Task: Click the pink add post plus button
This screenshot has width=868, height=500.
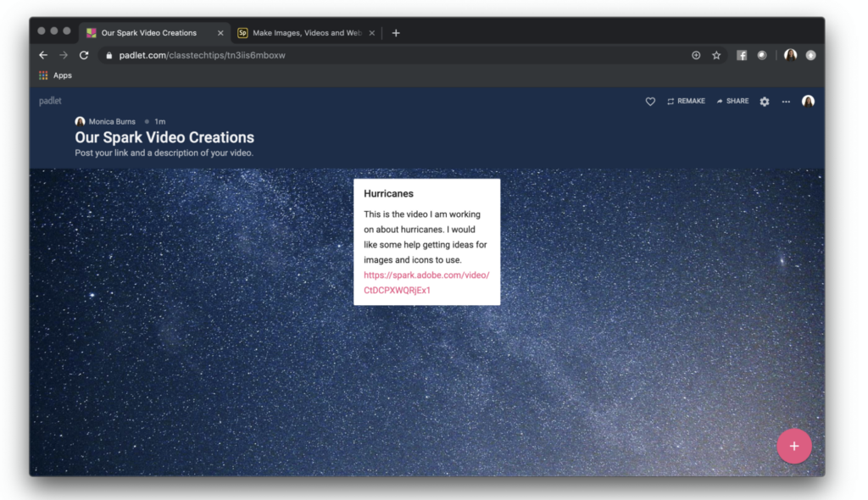Action: tap(793, 446)
